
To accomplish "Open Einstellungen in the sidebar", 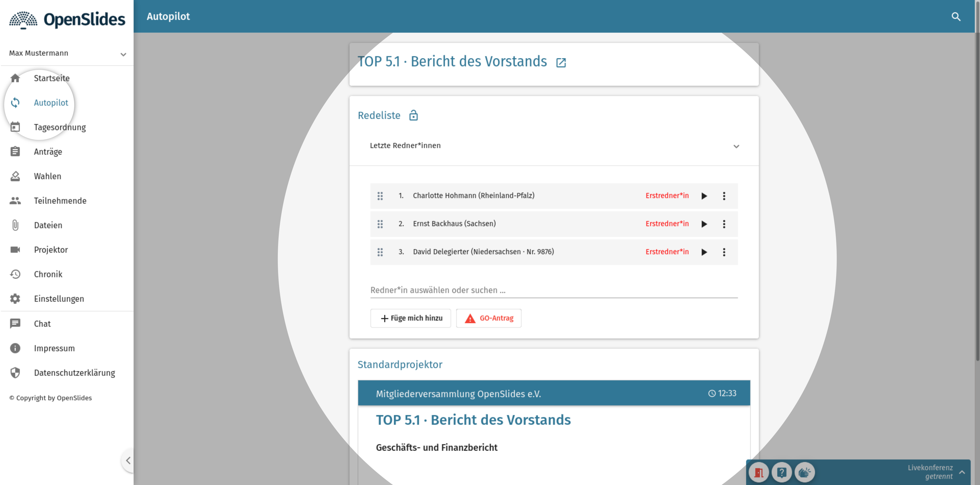I will pos(67,299).
